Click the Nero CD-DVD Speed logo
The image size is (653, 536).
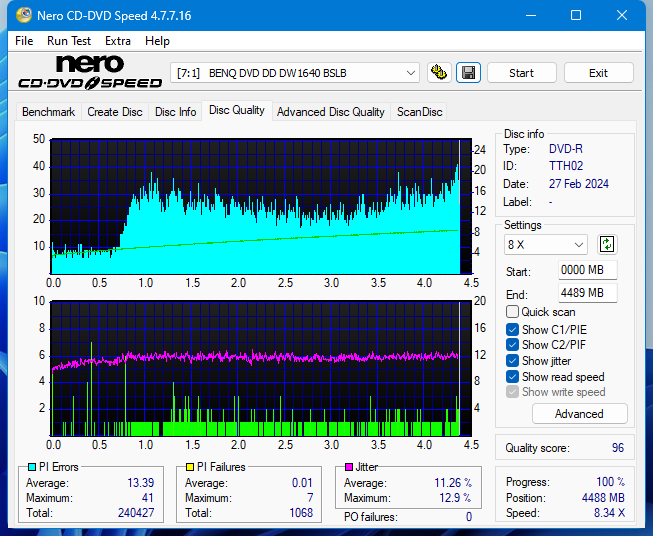(90, 73)
